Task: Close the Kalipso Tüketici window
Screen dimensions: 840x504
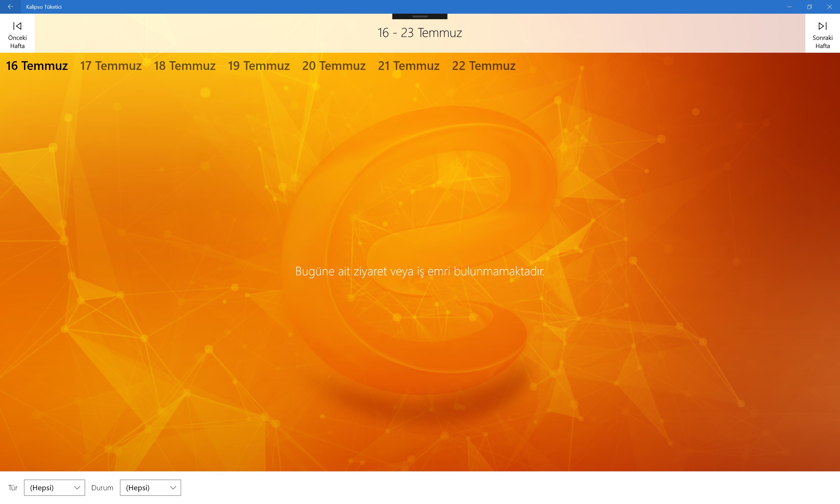Action: tap(829, 7)
